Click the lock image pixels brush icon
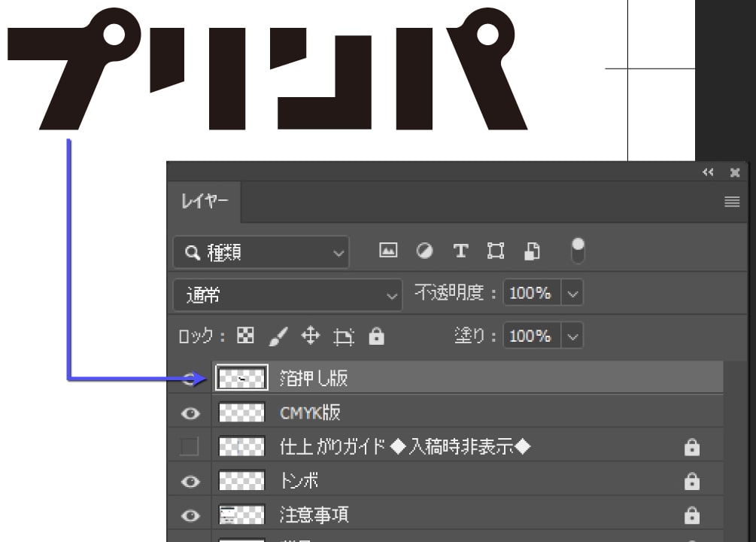Viewport: 756px width, 542px height. (278, 336)
